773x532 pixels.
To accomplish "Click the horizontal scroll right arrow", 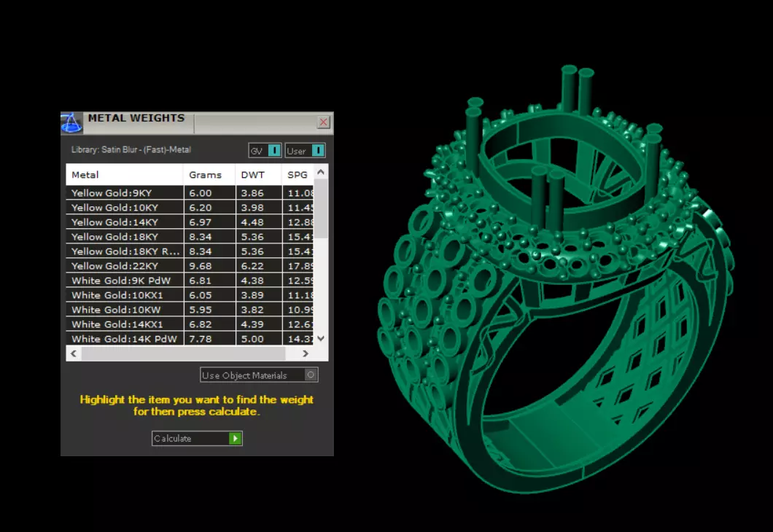I will click(x=306, y=353).
